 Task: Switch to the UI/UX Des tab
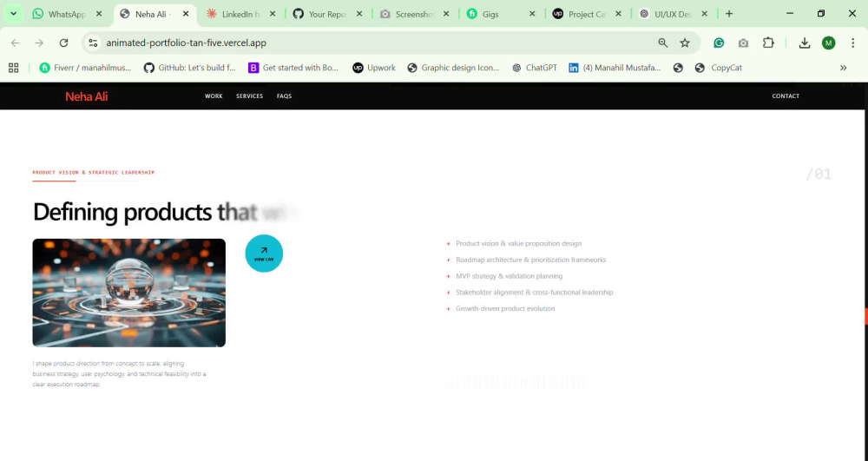tap(672, 15)
